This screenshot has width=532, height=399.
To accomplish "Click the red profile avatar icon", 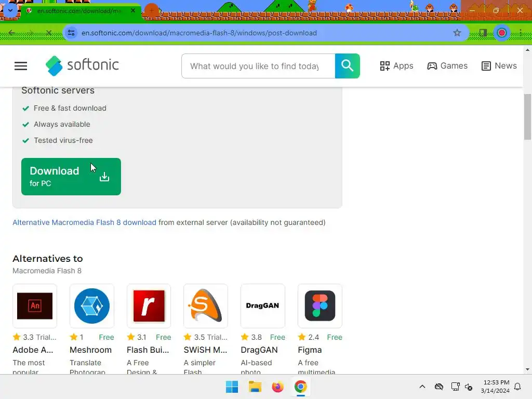I will click(x=502, y=33).
